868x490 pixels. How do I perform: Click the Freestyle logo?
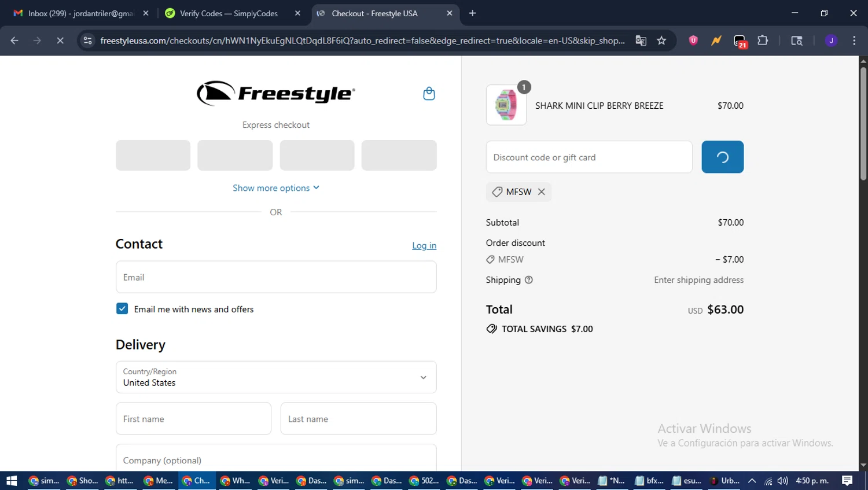click(276, 93)
